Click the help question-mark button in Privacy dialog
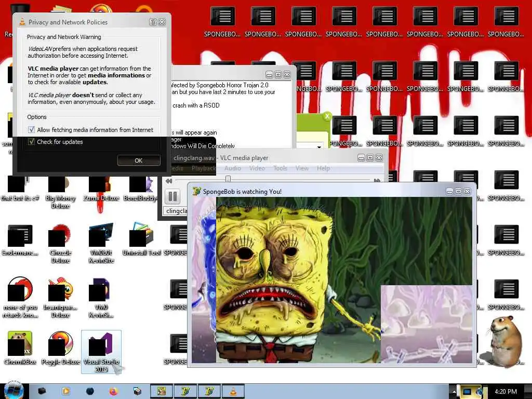The image size is (532, 399). point(153,22)
